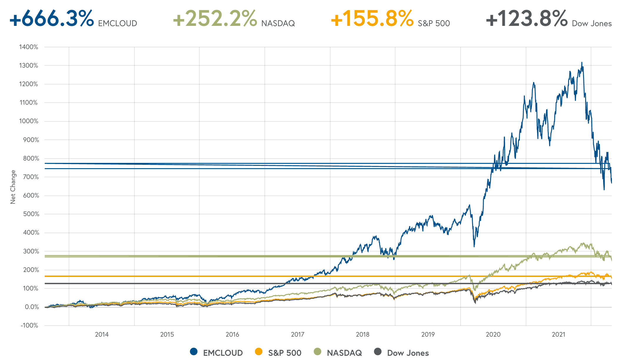This screenshot has width=619, height=364.
Task: Click the 2014 x-axis label
Action: coord(102,335)
